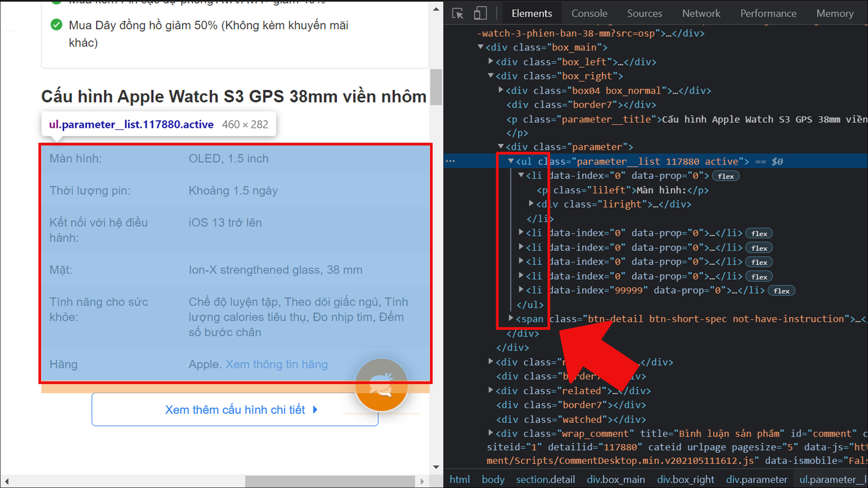Click the scroll right arrow of page

coord(422,481)
